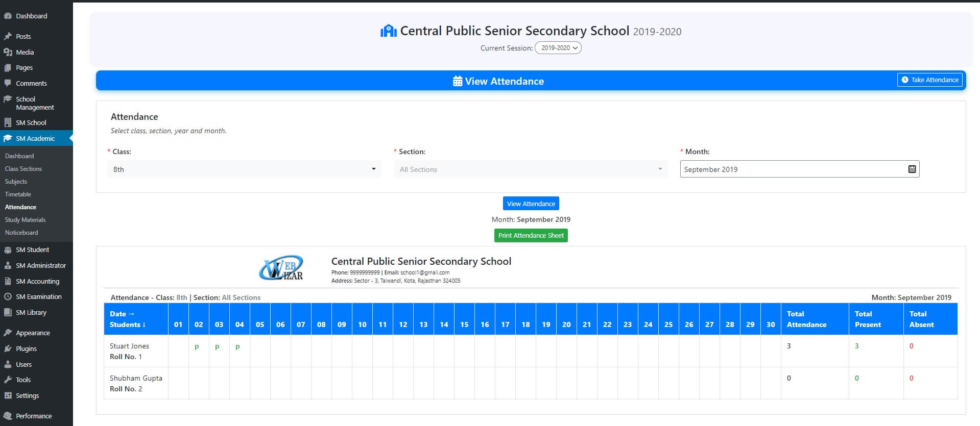This screenshot has height=426, width=980.
Task: Open Class Sections submenu item
Action: pyautogui.click(x=23, y=169)
